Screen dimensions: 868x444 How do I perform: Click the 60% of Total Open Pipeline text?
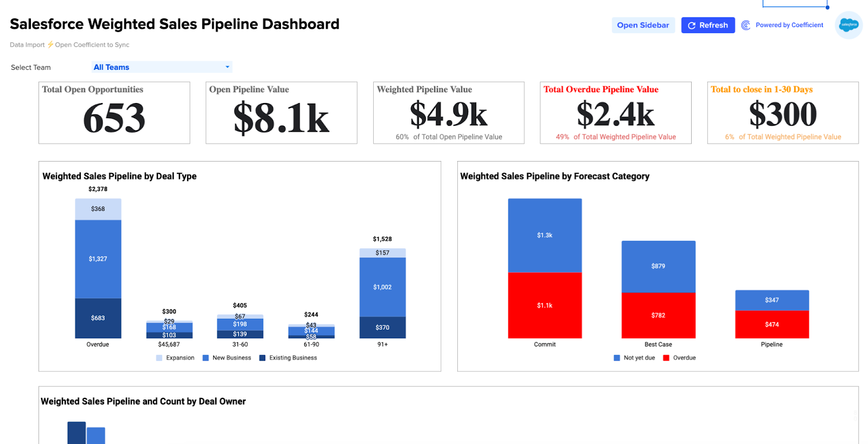tap(449, 137)
